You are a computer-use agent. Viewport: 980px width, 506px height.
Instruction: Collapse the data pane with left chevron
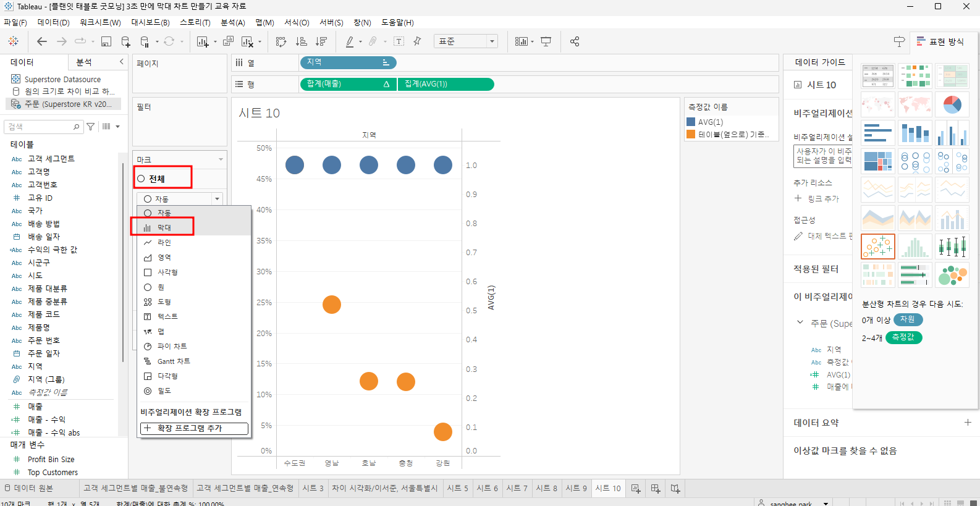pos(121,62)
